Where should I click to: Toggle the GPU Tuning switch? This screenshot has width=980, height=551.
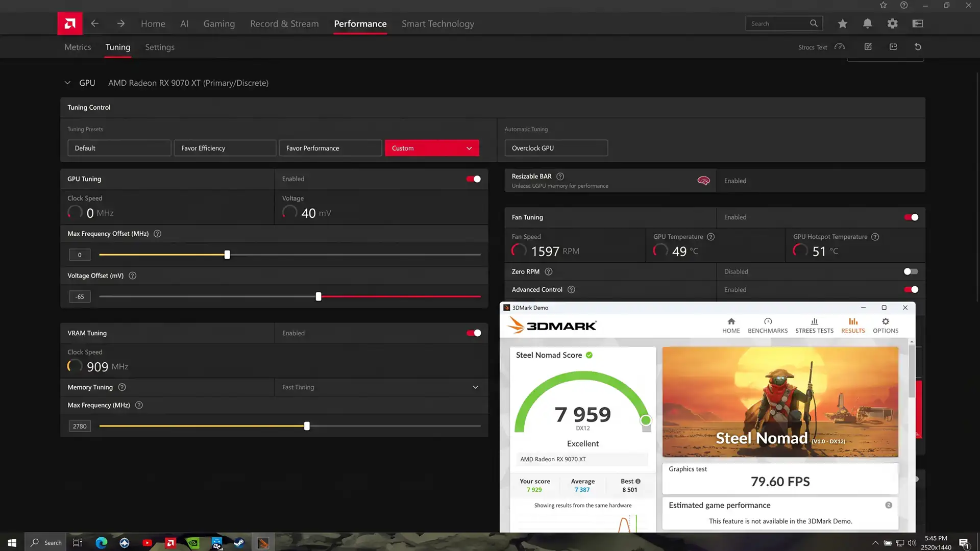click(x=474, y=179)
